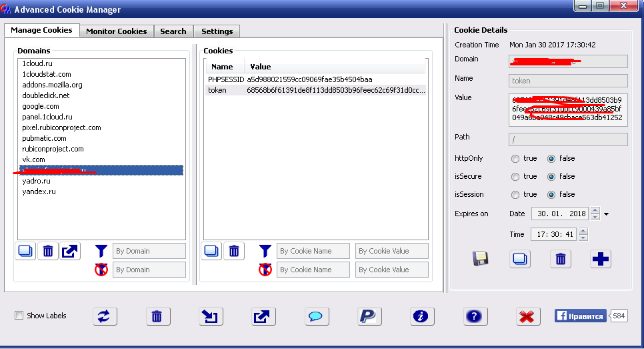Viewport: 644px width, 349px height.
Task: Sort cookies by Name column header
Action: (x=224, y=67)
